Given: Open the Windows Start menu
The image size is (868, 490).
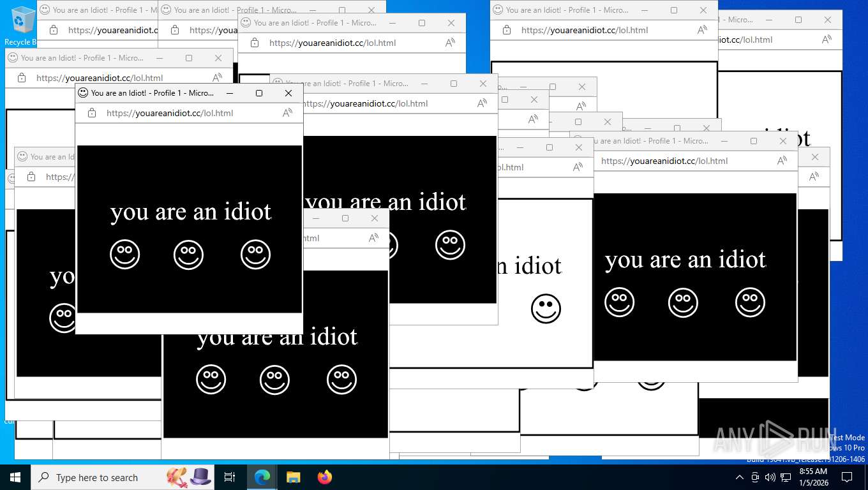Looking at the screenshot, I should [15, 477].
